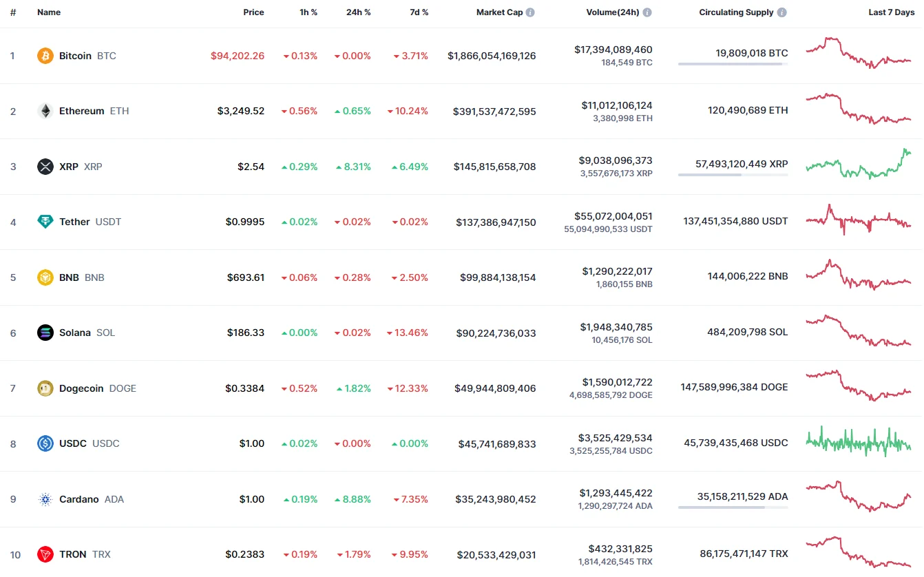Click the Bitcoin coin logo icon
This screenshot has width=924, height=577.
[x=45, y=56]
